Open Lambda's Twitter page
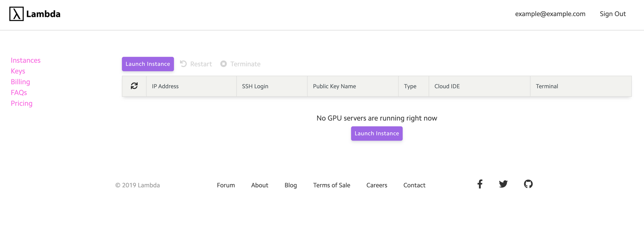644x234 pixels. click(503, 184)
